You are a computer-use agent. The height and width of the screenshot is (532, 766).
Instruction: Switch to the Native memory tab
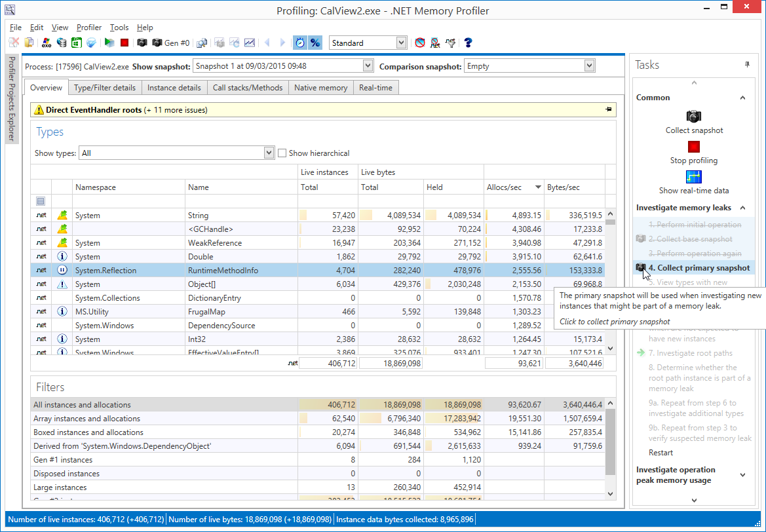pos(320,88)
